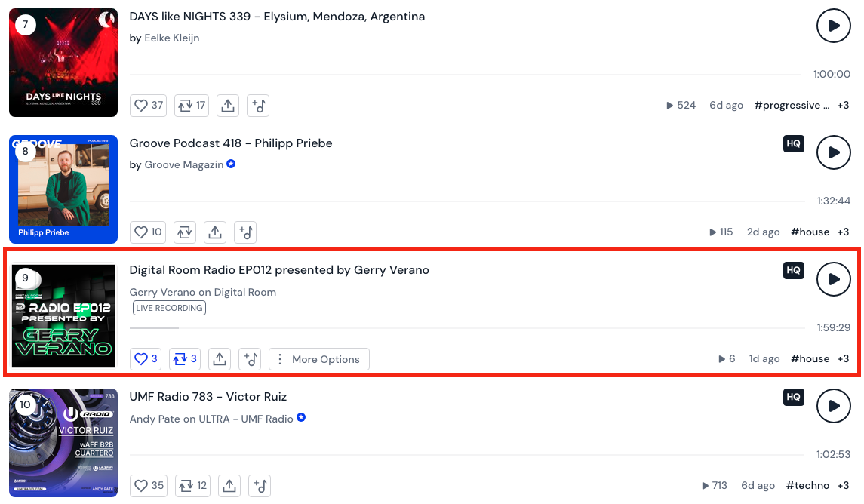The height and width of the screenshot is (504, 864).
Task: Share Digital Room Radio EP012 upload icon
Action: pyautogui.click(x=220, y=358)
